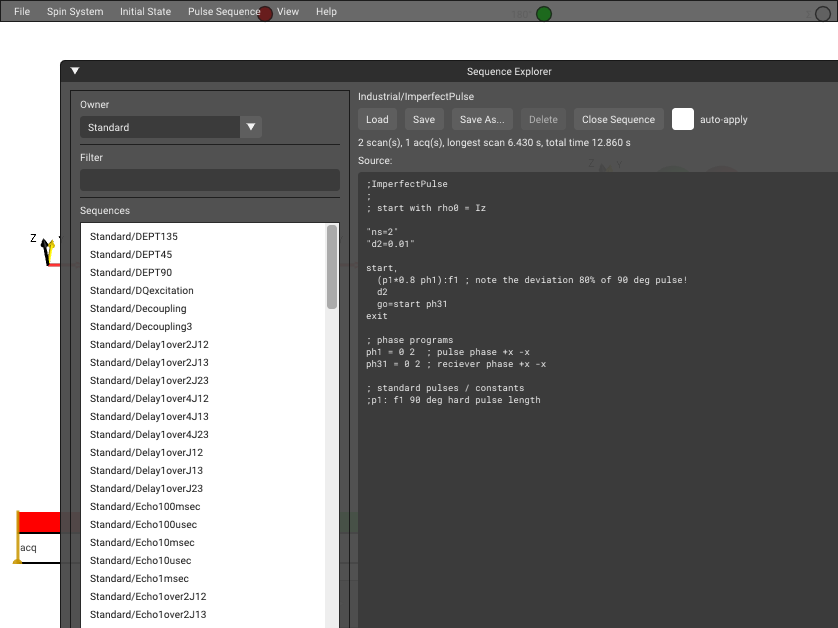Click the Load button
838x628 pixels.
pos(377,119)
